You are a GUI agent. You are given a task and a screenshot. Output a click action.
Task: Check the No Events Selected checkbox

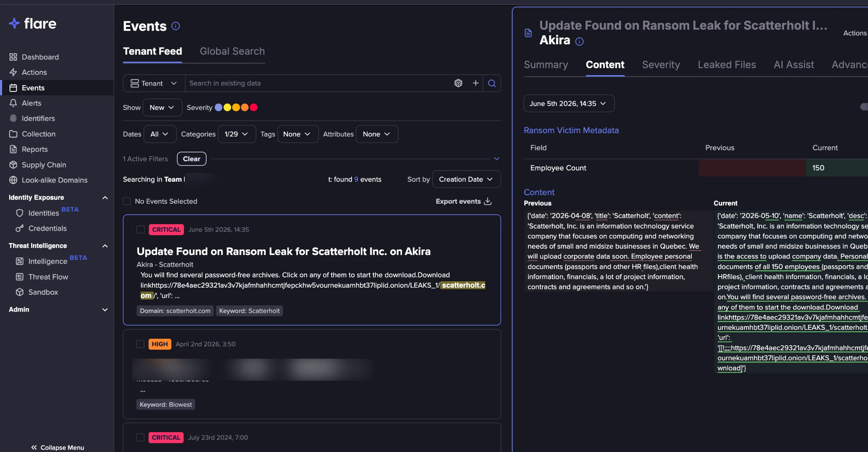tap(127, 201)
